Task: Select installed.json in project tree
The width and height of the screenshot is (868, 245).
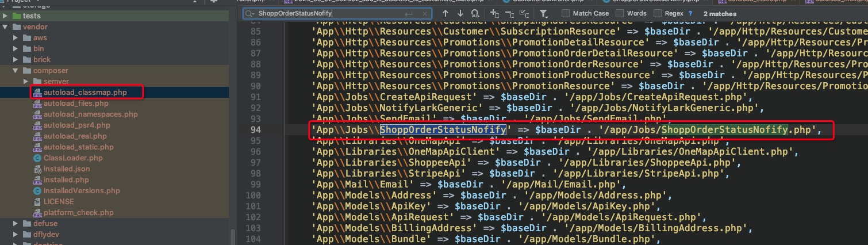Action: [x=67, y=169]
